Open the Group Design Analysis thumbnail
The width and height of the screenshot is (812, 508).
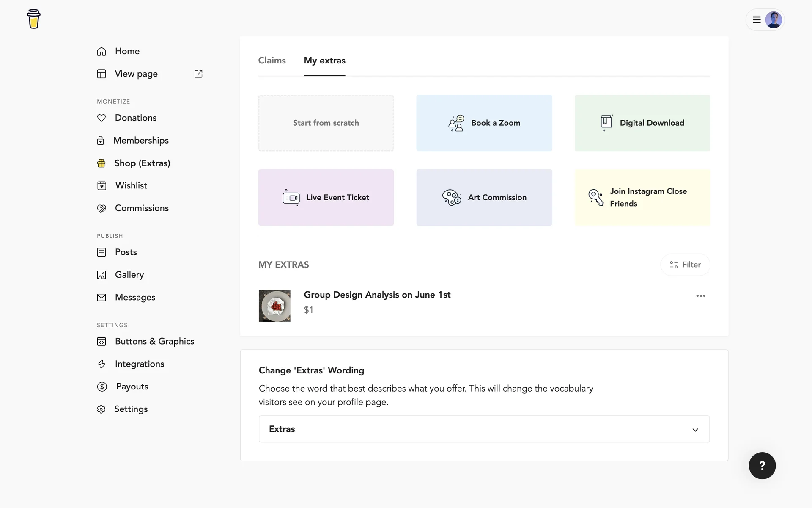[274, 306]
